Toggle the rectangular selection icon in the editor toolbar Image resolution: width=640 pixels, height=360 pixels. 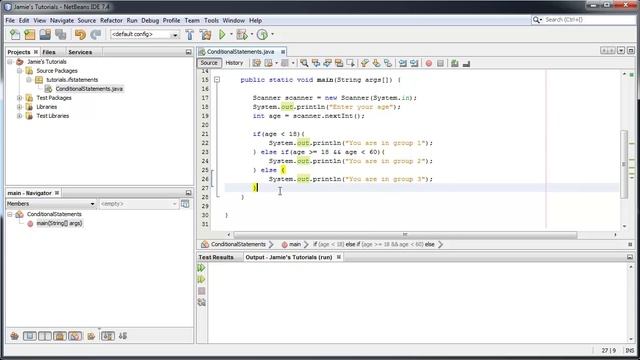point(351,63)
